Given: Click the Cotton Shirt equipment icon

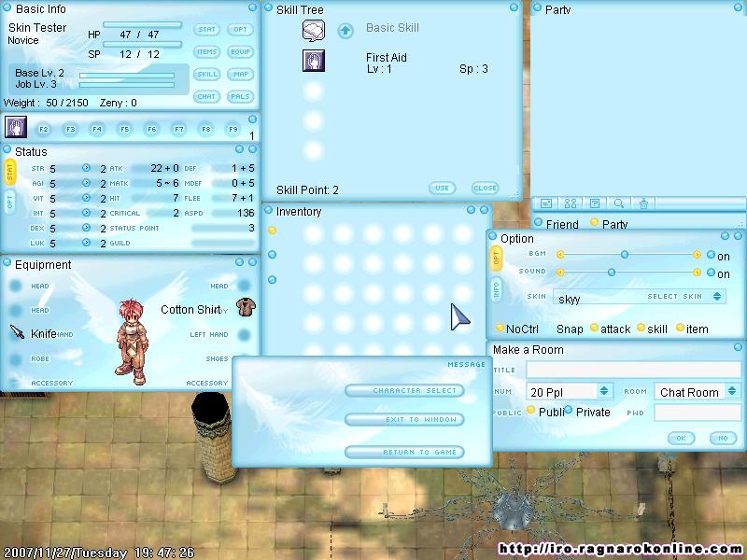Looking at the screenshot, I should pos(246,307).
